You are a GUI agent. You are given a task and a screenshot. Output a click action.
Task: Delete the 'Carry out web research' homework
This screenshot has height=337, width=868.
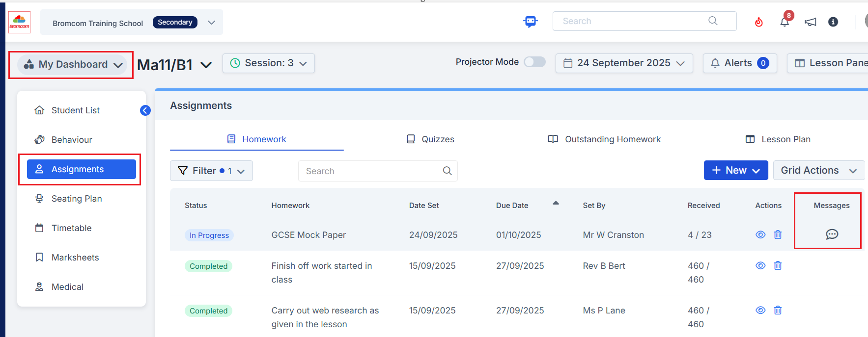point(778,310)
